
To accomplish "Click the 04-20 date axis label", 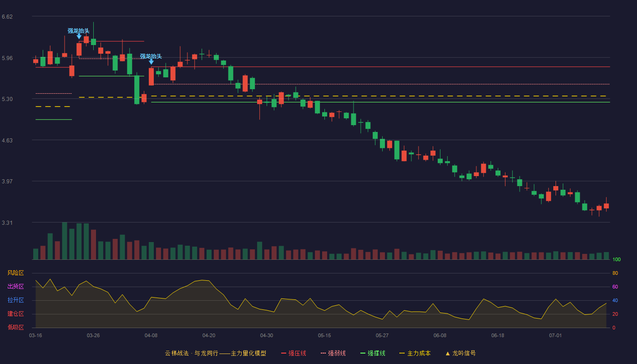I will coord(209,335).
